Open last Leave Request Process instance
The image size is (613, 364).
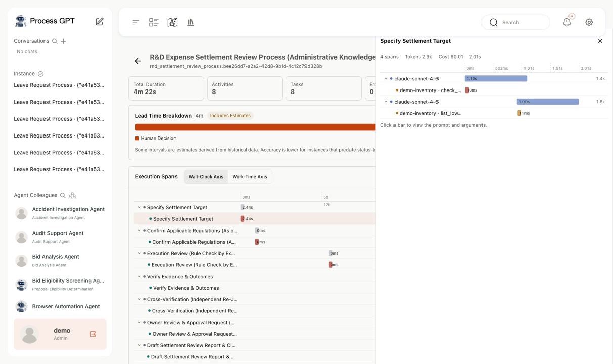(59, 169)
